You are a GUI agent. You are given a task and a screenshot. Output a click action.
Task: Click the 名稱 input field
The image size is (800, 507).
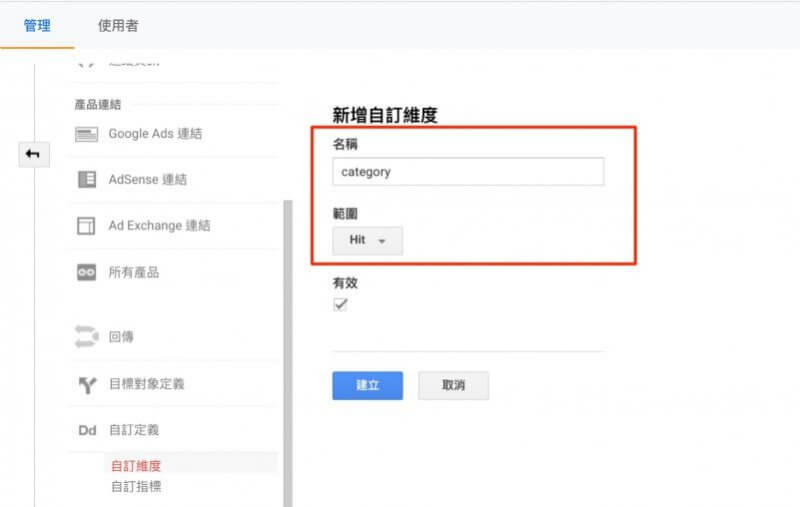point(468,172)
